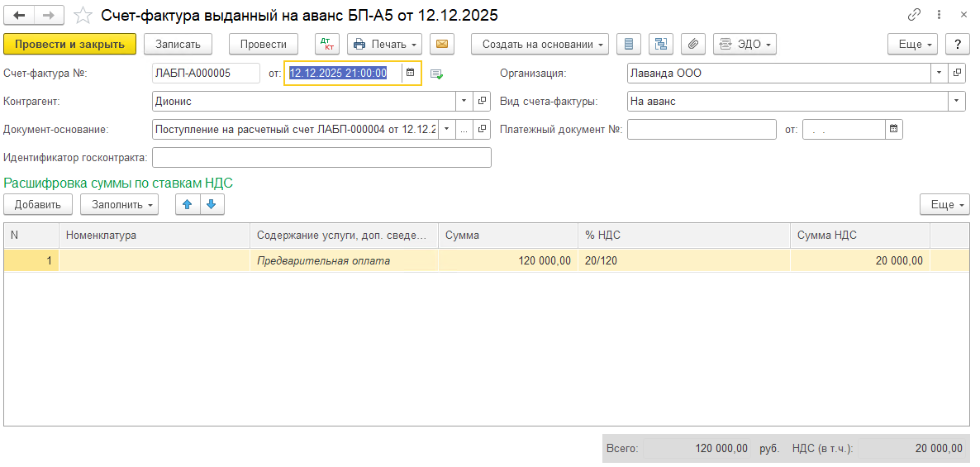Click the empty Номенклатура cell in row 1
Image resolution: width=980 pixels, height=467 pixels.
click(155, 260)
